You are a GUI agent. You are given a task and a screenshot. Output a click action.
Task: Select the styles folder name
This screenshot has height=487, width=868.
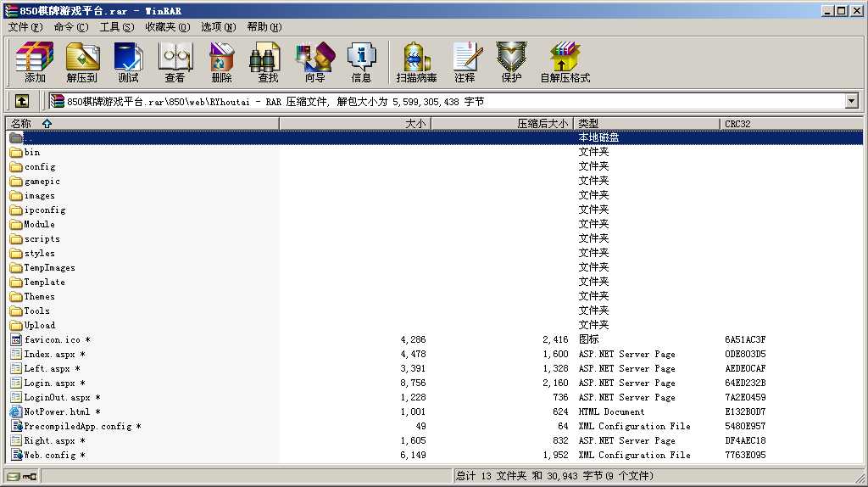[x=39, y=253]
